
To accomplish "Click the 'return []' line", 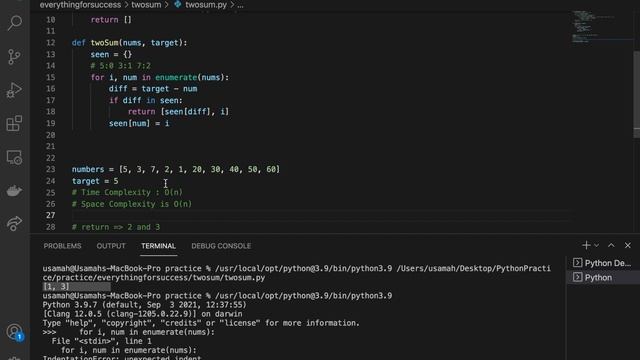I will pos(111,20).
